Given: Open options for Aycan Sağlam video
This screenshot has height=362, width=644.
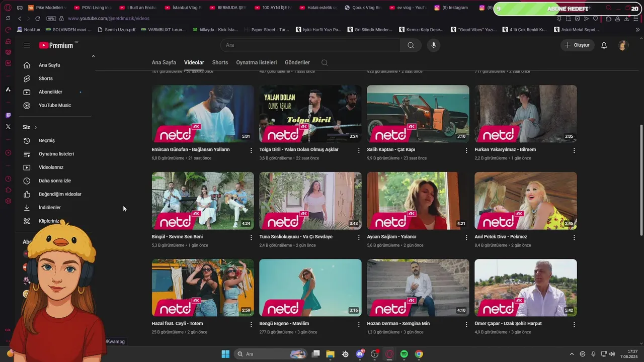Looking at the screenshot, I should tap(466, 237).
